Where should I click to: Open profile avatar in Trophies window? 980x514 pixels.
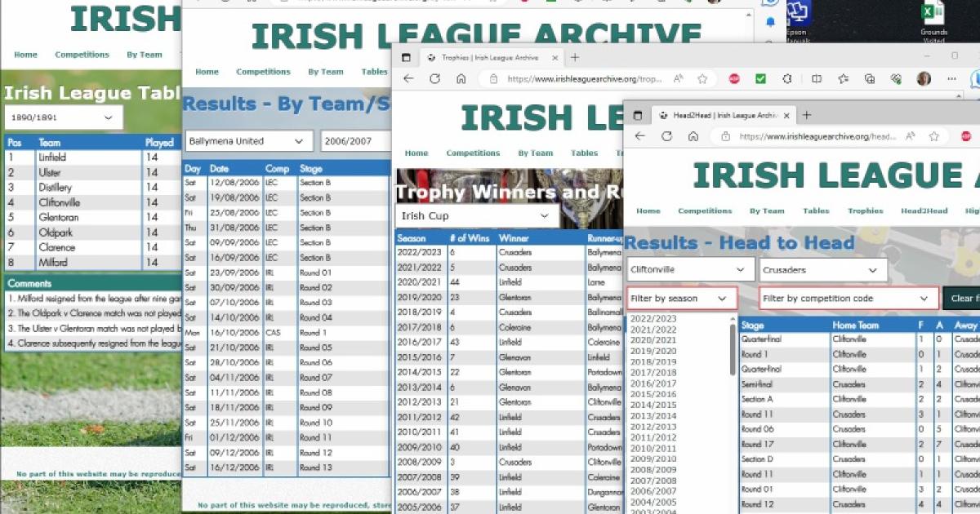click(924, 79)
